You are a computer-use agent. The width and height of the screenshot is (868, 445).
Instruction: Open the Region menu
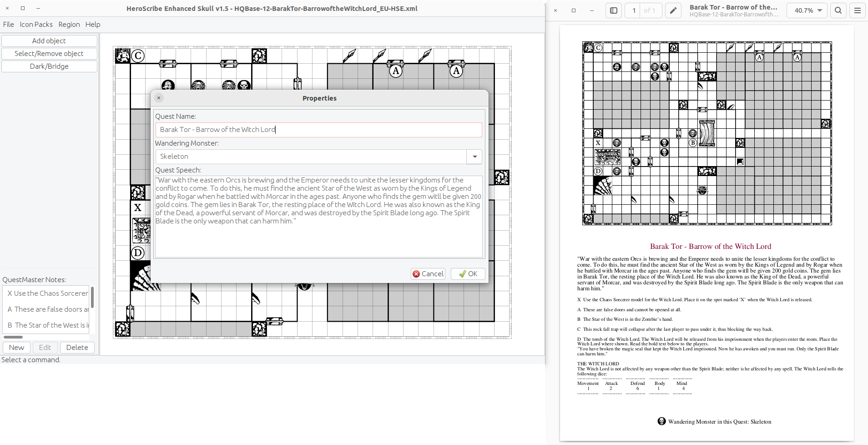(69, 25)
